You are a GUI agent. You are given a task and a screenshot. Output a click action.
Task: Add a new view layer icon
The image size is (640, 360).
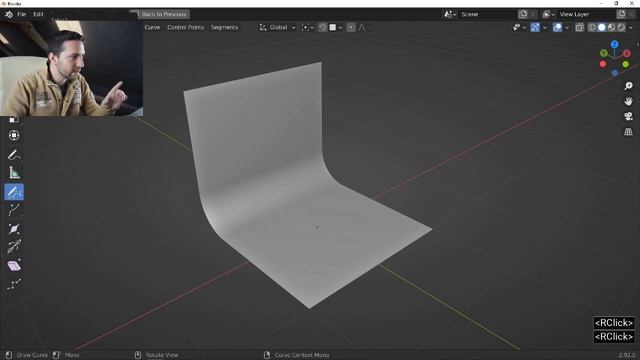(621, 14)
